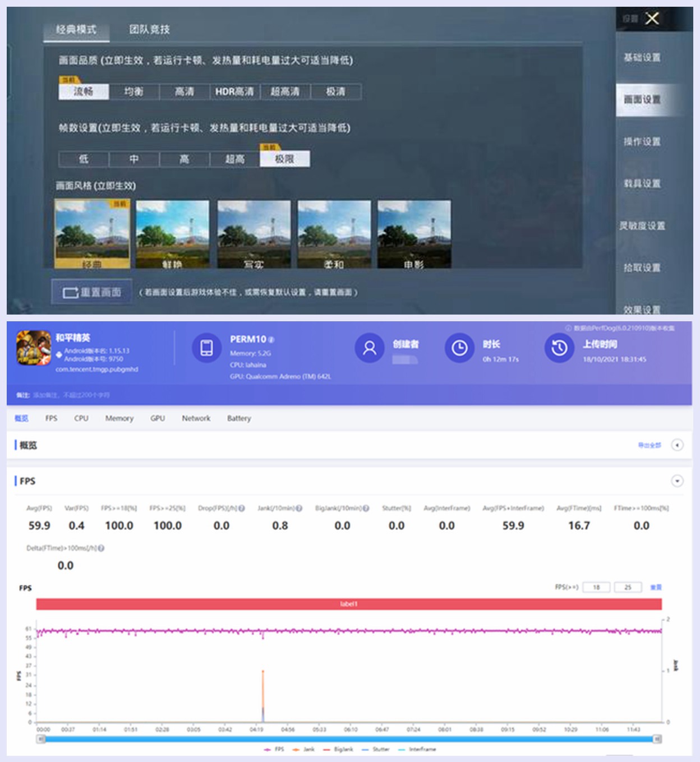Switch to the 团队竞技 tab

pyautogui.click(x=149, y=30)
